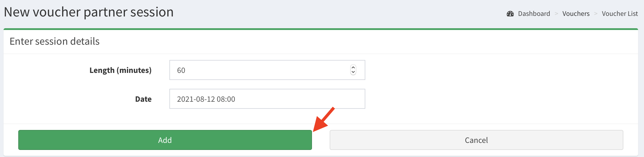
Task: Click the "Enter session details" panel heading
Action: pyautogui.click(x=55, y=41)
